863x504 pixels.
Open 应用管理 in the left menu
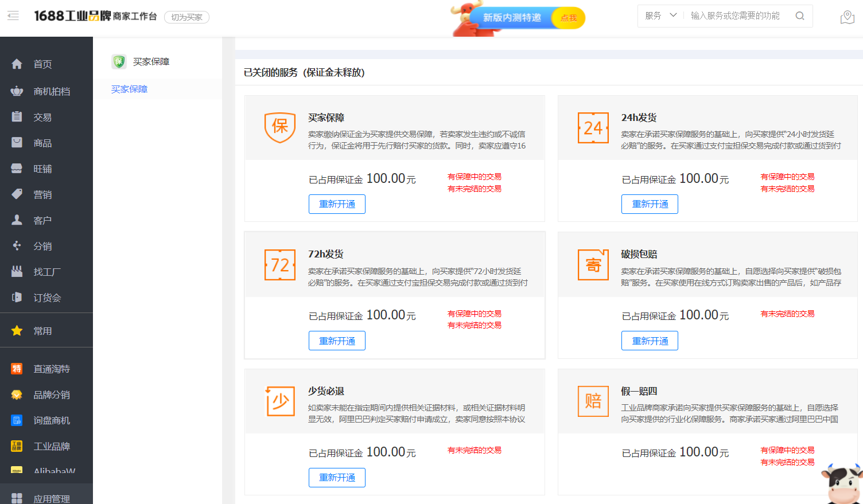52,498
